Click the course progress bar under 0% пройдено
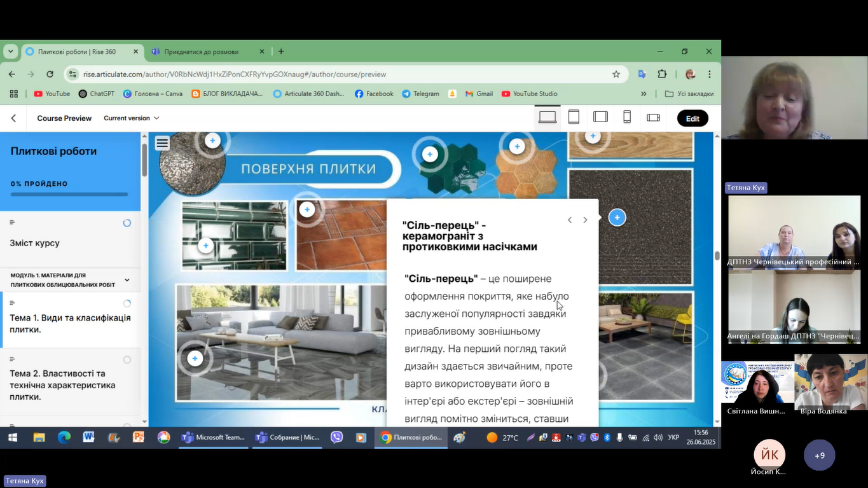The height and width of the screenshot is (488, 868). (69, 195)
